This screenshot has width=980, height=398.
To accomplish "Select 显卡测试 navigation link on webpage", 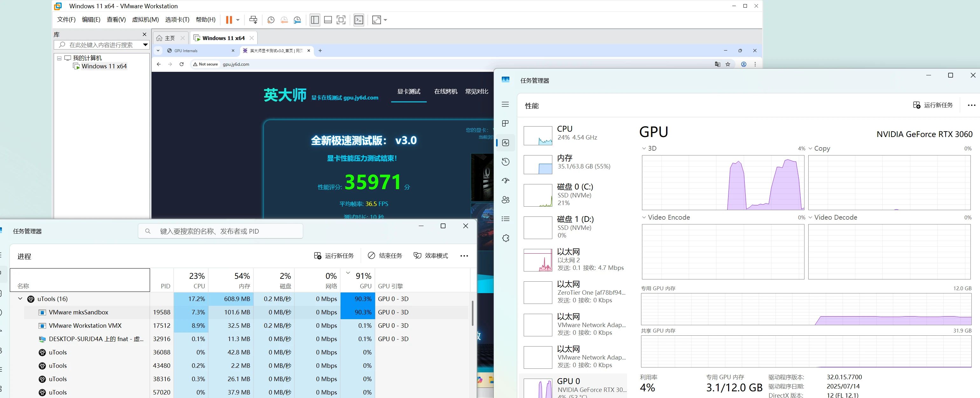I will click(x=409, y=91).
